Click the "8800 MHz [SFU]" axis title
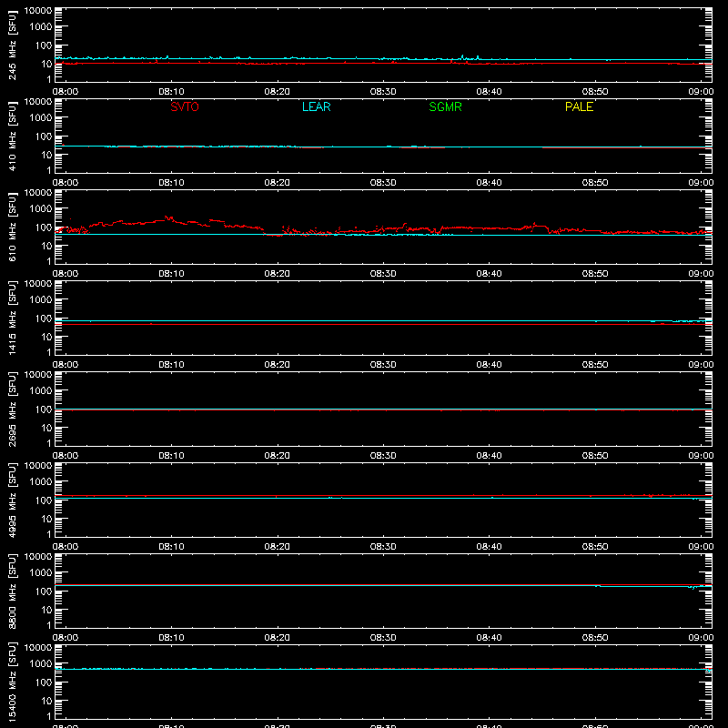Screen dimensions: 728x728 click(x=13, y=591)
